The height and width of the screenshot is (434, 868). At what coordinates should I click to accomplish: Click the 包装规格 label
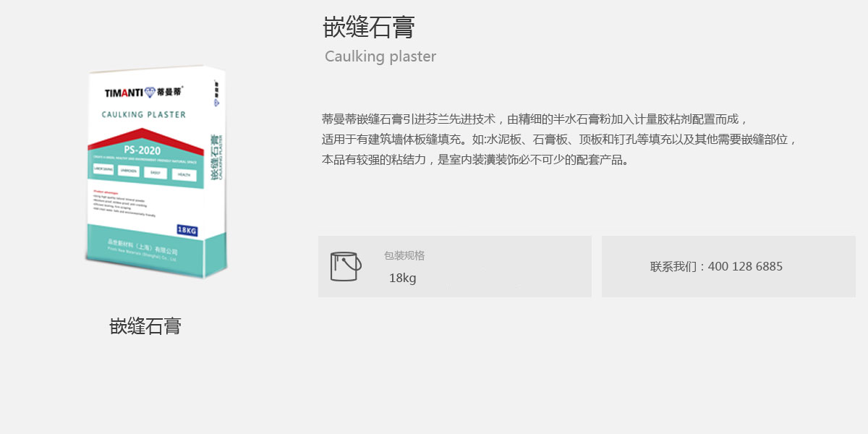click(404, 255)
